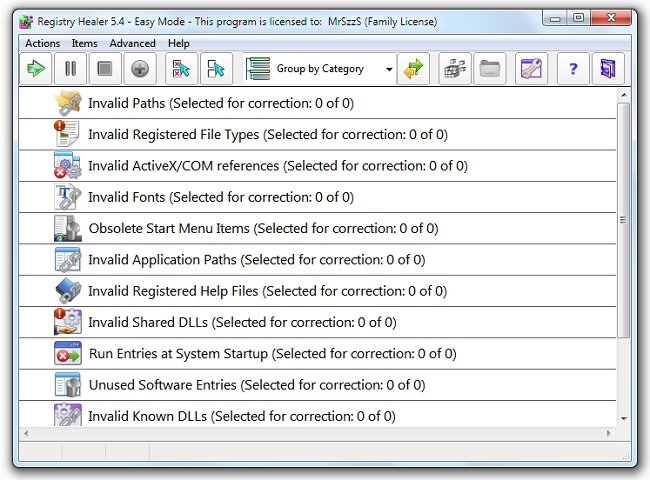Open the gray folder toolbar icon

point(490,68)
